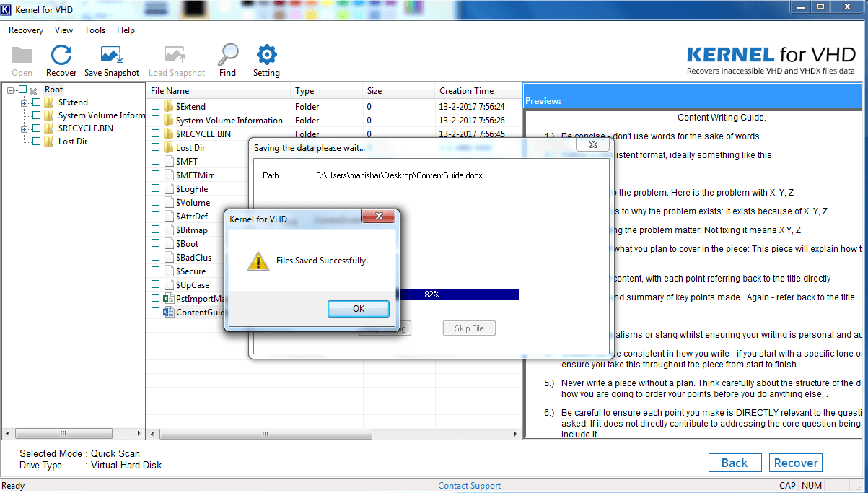Click the $RECYCLE.BIN folder icon in file list
Image resolution: width=868 pixels, height=493 pixels.
[x=169, y=134]
